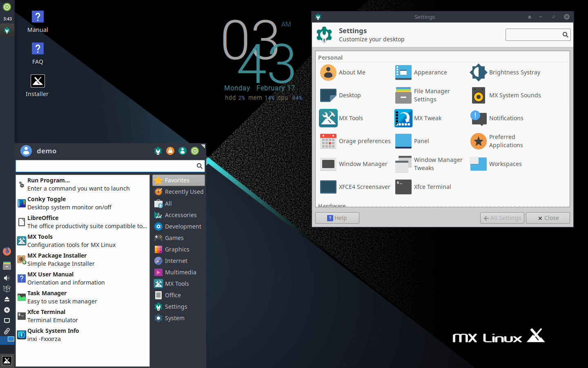The height and width of the screenshot is (368, 588).
Task: Select Settings category in menu
Action: [178, 306]
